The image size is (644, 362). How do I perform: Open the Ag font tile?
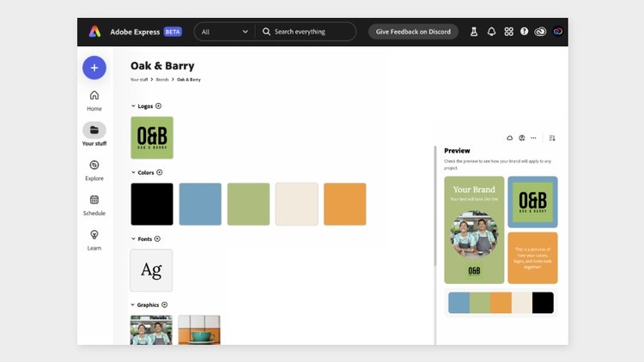(x=151, y=270)
